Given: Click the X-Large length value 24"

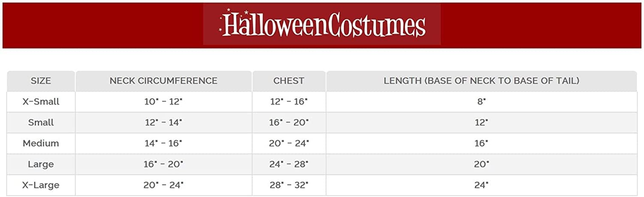Looking at the screenshot, I should [481, 185].
